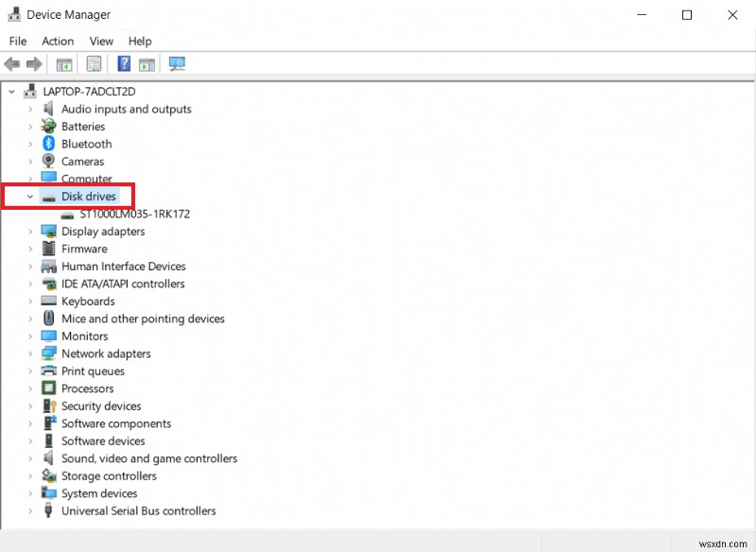Open device Properties via toolbar icon

coord(94,63)
